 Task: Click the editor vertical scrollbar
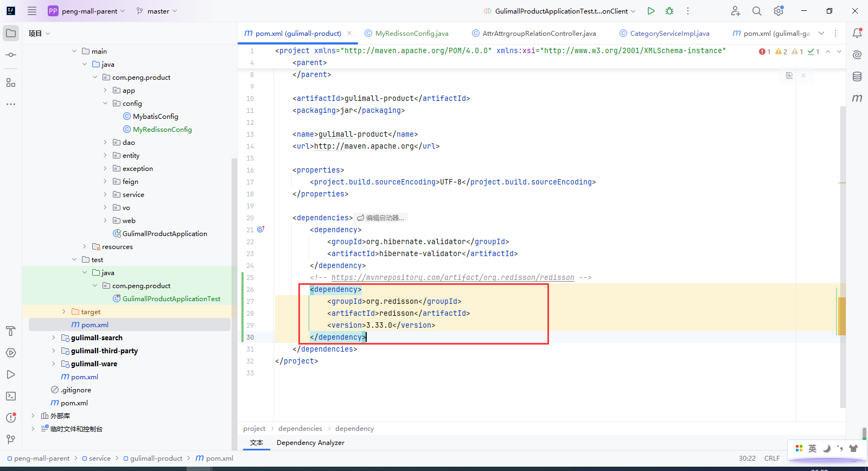point(843,257)
